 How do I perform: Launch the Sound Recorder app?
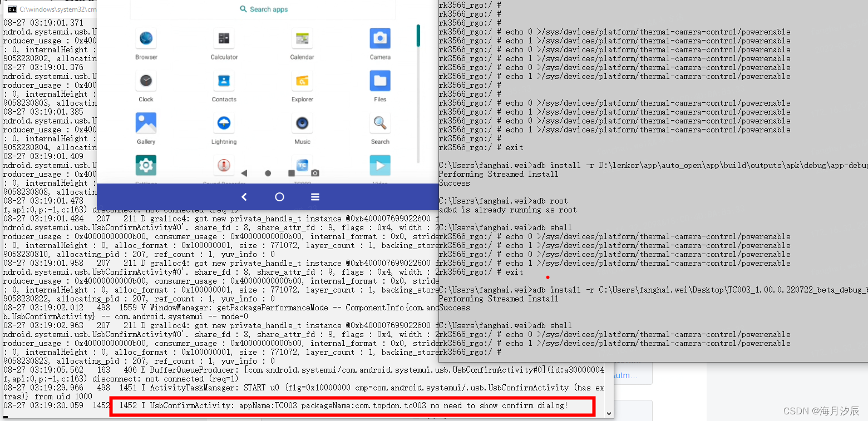(x=224, y=165)
